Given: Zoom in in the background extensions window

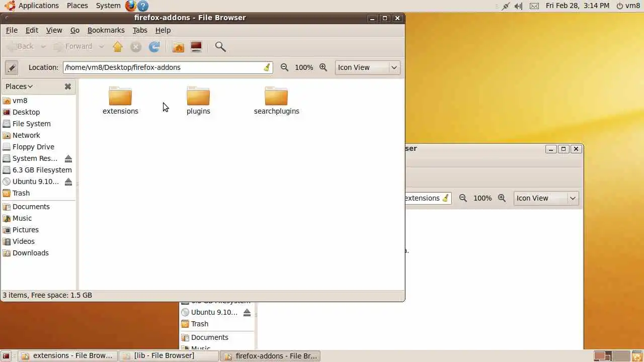Looking at the screenshot, I should tap(502, 198).
